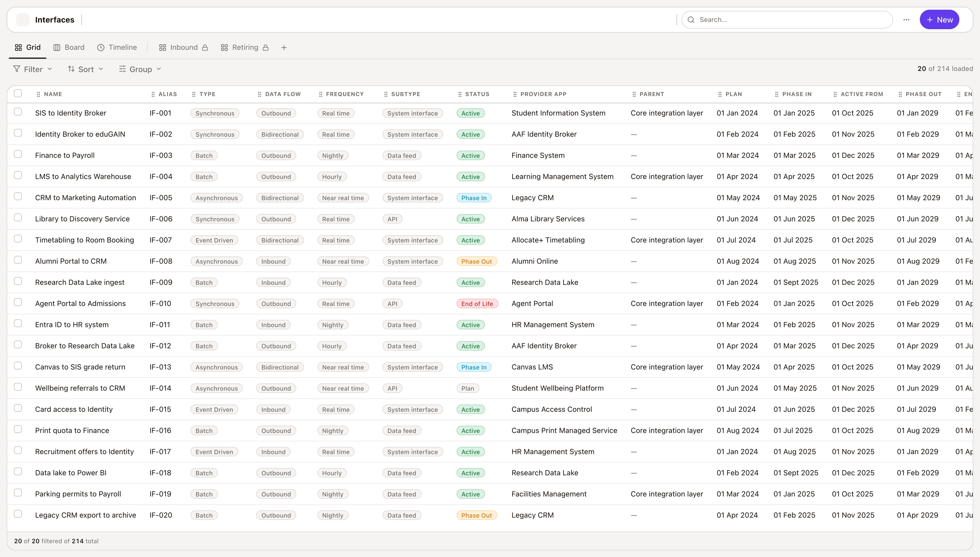Click drag handle icon on NAME column

(38, 94)
